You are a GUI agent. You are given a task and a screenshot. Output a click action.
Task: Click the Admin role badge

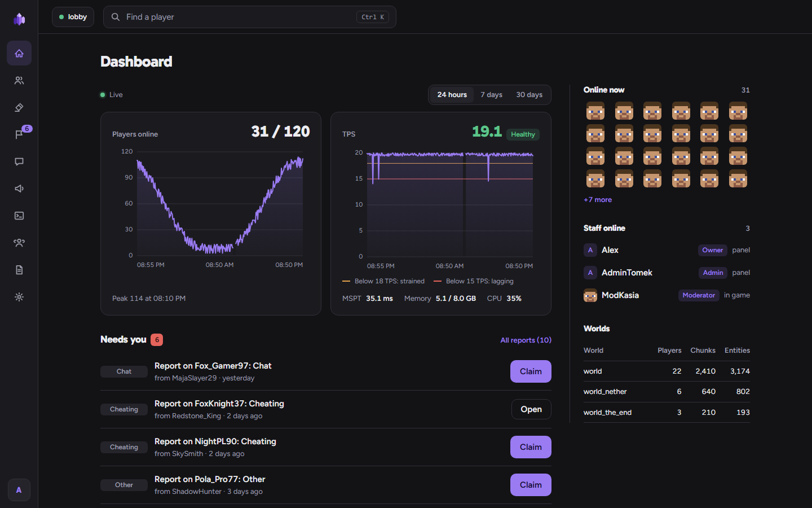(713, 273)
